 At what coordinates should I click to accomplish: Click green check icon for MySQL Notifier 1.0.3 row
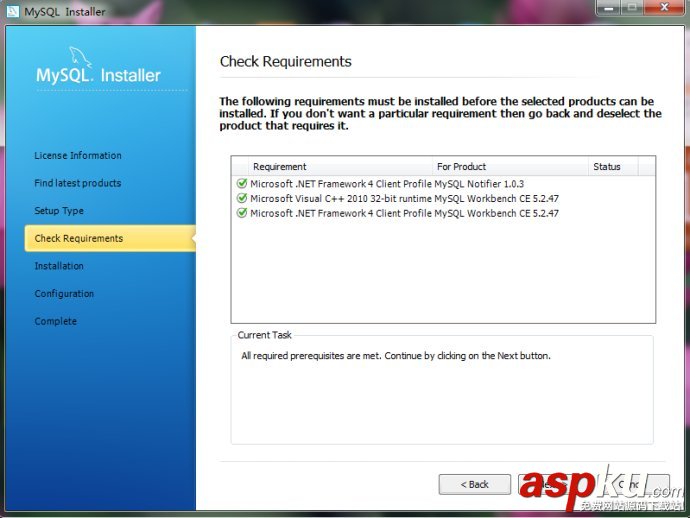click(x=242, y=183)
